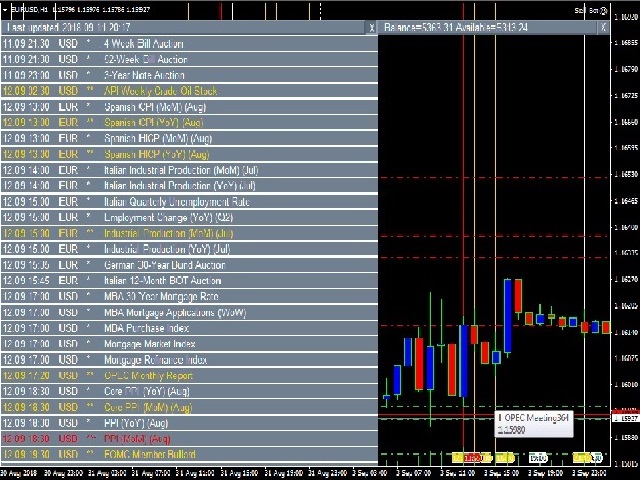Select red 'PPI (MoM) (Aug)' high-impact row
This screenshot has width=640, height=480.
pyautogui.click(x=189, y=439)
